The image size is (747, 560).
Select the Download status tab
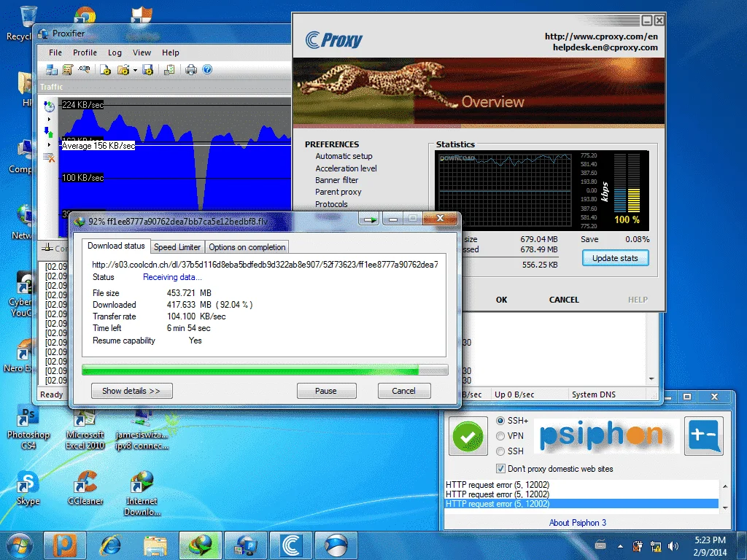pyautogui.click(x=116, y=246)
